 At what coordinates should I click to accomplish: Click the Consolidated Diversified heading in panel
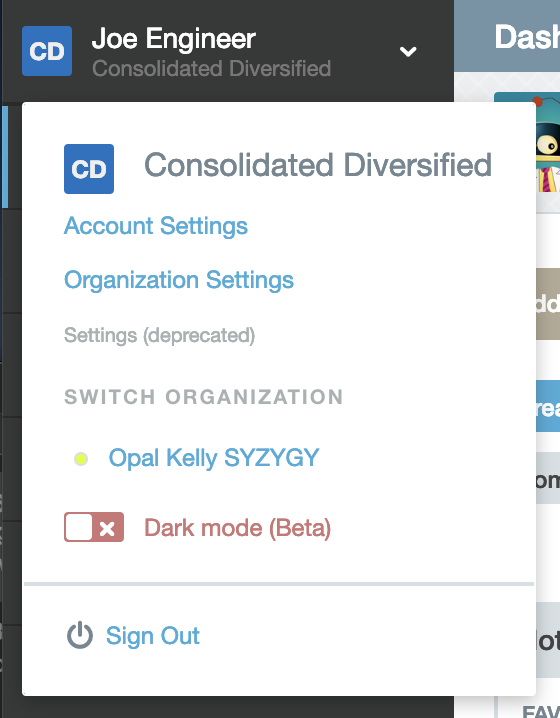pyautogui.click(x=318, y=165)
